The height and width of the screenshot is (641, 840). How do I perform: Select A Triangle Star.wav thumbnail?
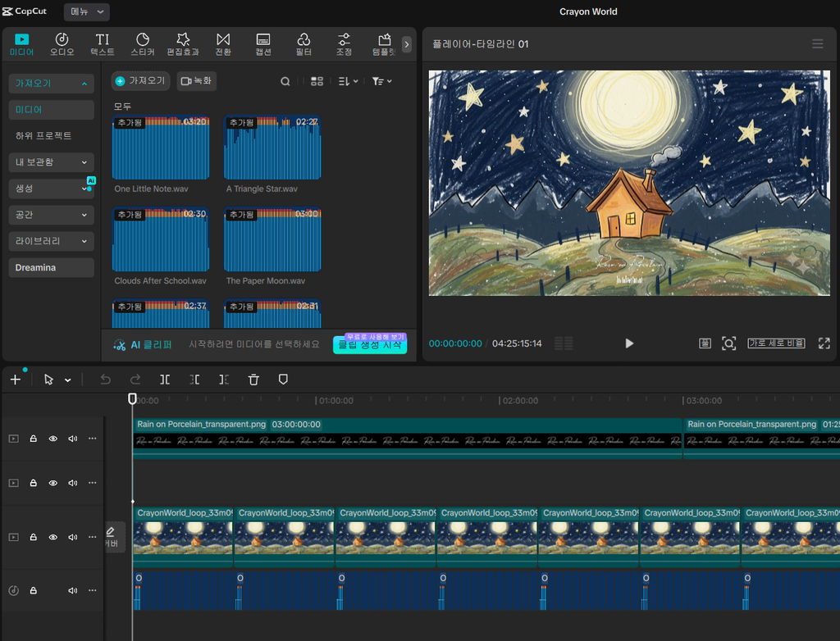(x=272, y=148)
